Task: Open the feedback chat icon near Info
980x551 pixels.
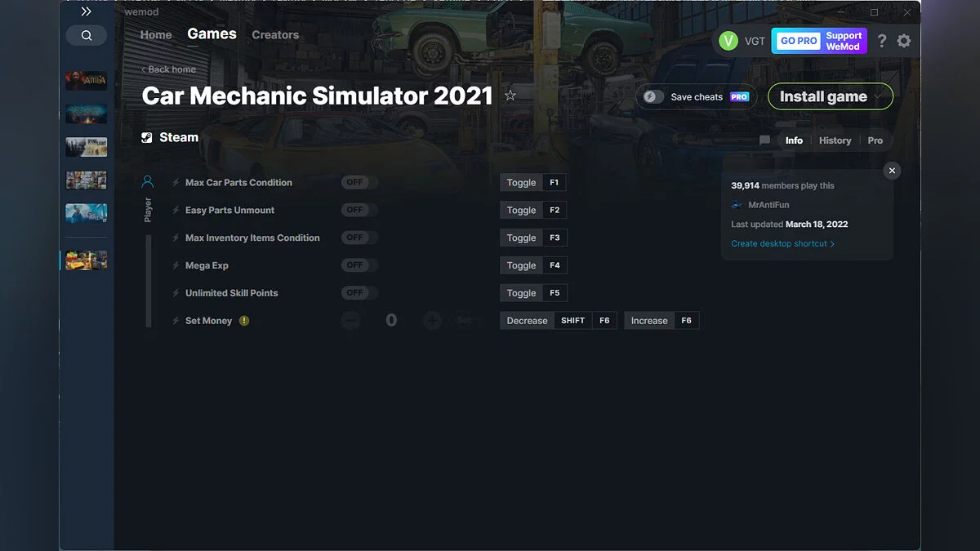Action: coord(764,140)
